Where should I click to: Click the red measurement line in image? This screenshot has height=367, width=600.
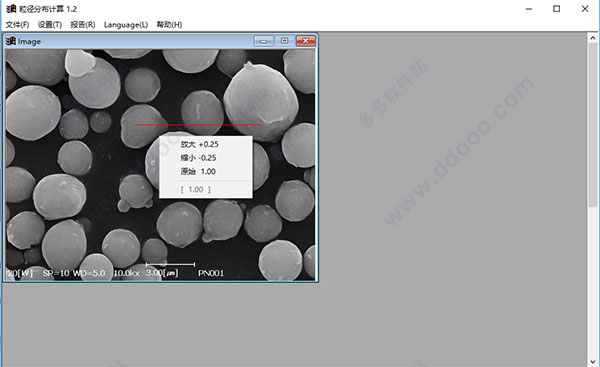(197, 125)
